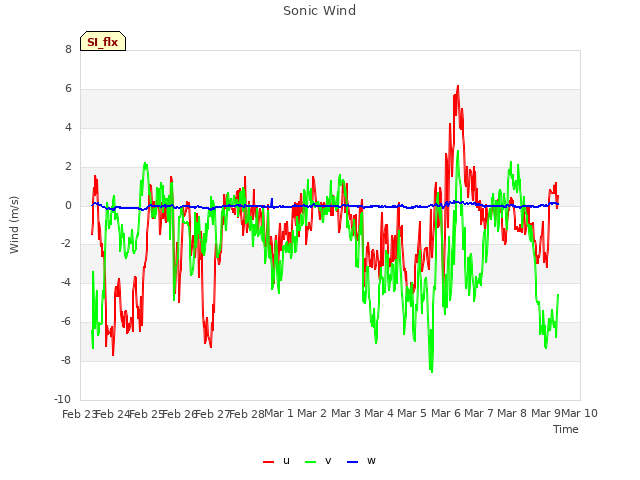Click the Mar 3 x-axis label
640x480 pixels.
click(346, 413)
